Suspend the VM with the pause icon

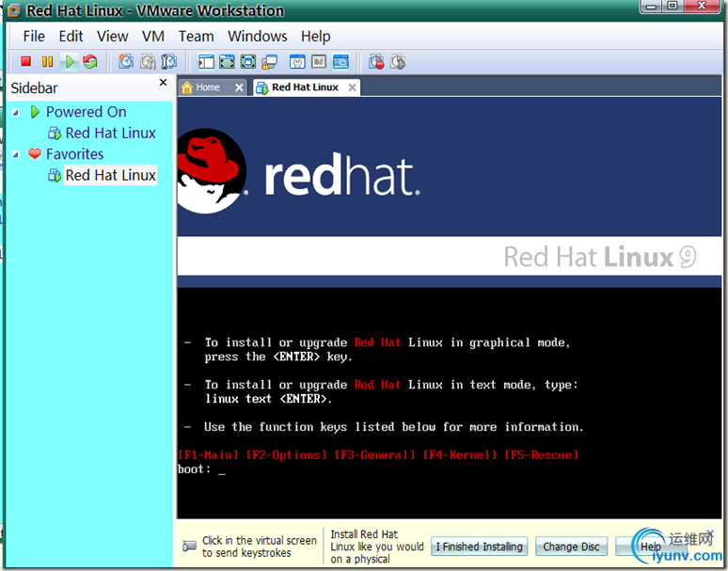coord(47,61)
